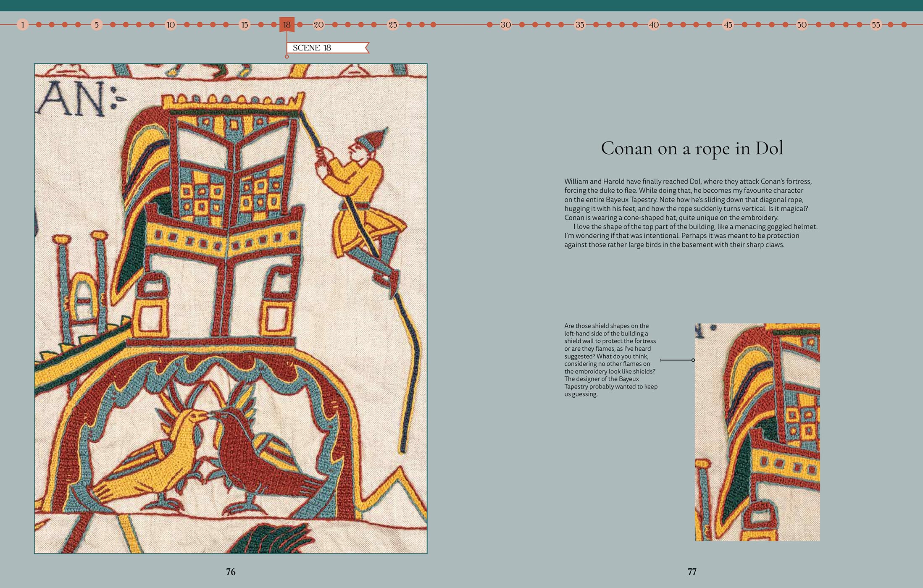Click the SCENE 18 flag label

click(328, 48)
